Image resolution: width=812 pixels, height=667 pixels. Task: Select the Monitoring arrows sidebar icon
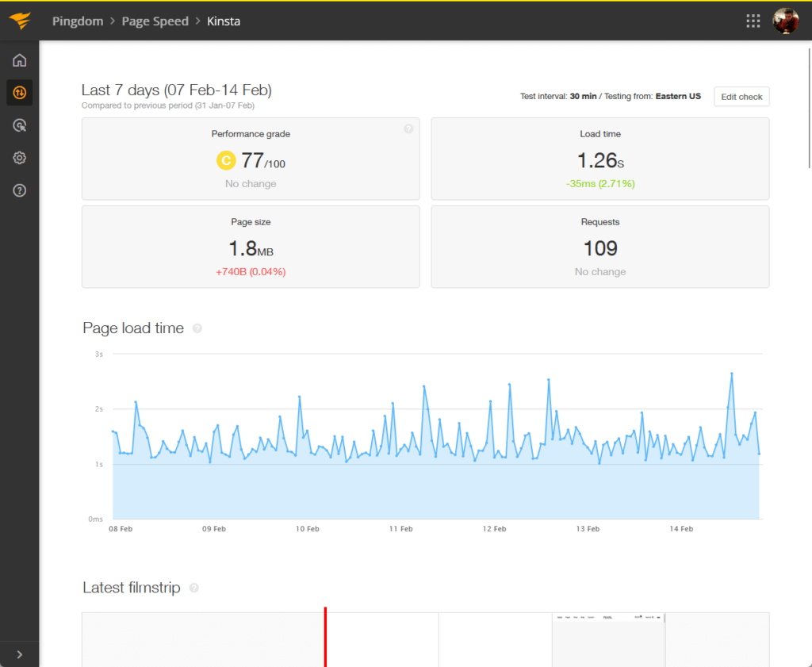(20, 93)
